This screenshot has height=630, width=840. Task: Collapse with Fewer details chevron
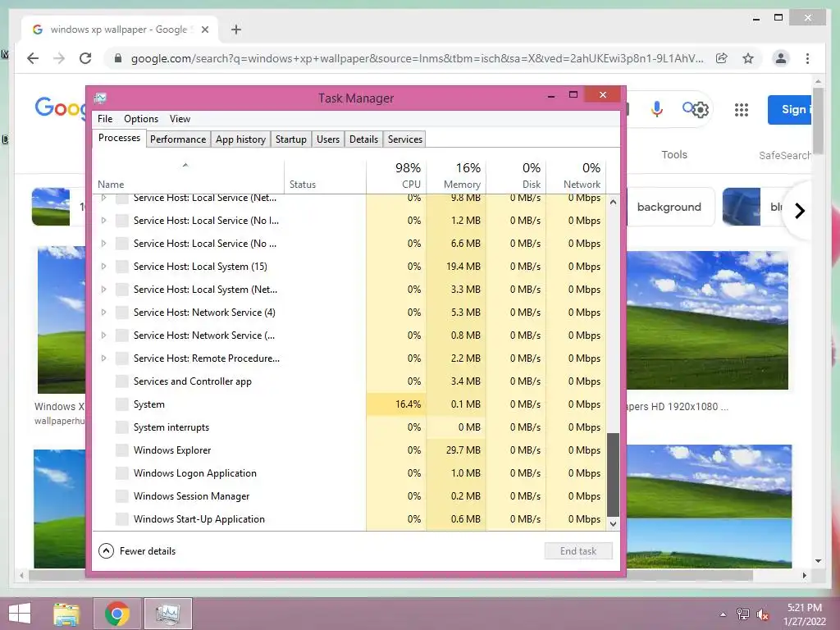click(x=106, y=551)
